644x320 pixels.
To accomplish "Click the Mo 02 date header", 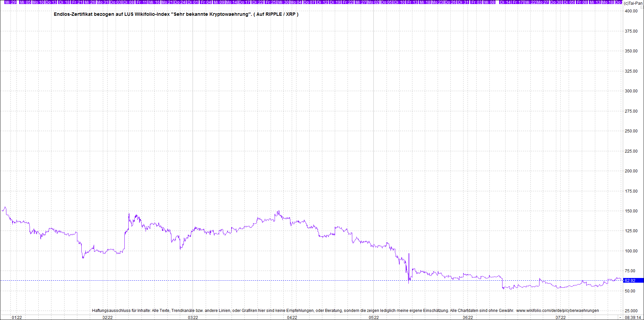I will (x=373, y=2).
